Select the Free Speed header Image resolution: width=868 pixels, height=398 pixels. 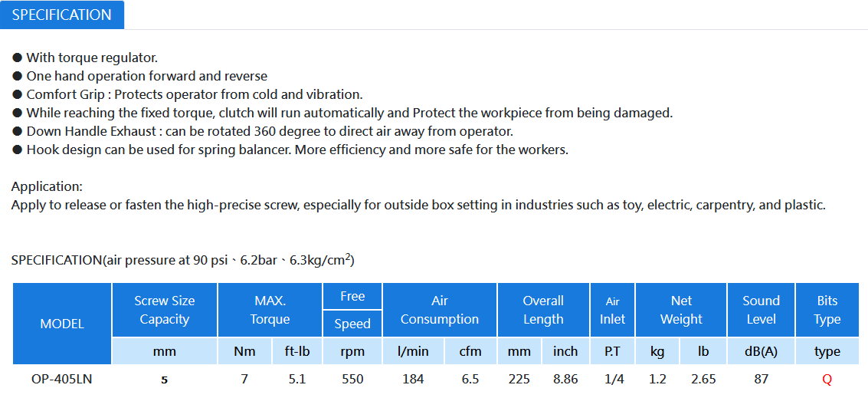352,310
